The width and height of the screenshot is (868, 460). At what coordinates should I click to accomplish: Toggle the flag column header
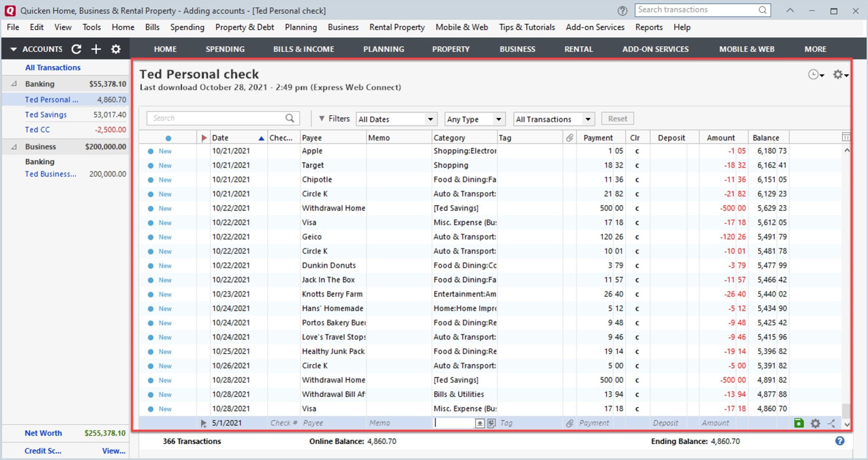point(204,138)
